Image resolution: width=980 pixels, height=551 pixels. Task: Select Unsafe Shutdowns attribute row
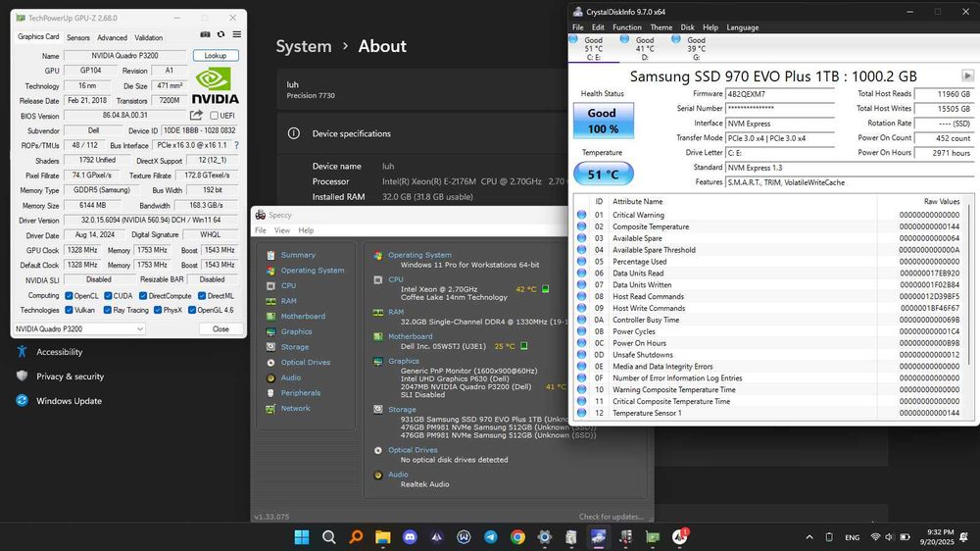770,355
